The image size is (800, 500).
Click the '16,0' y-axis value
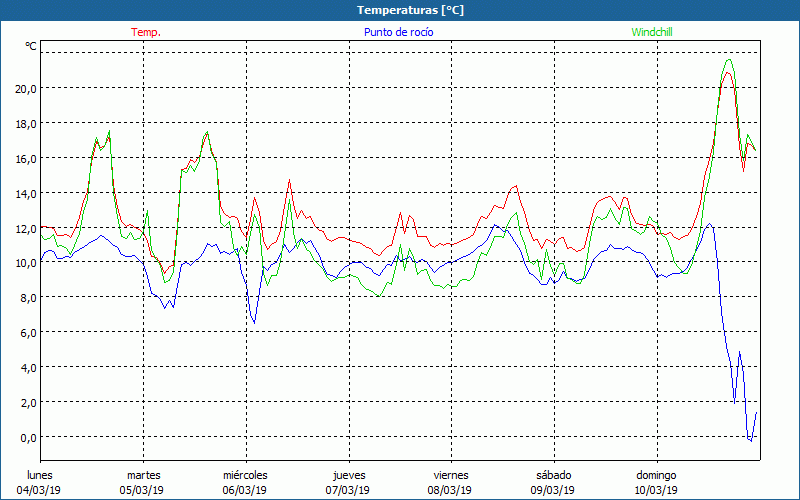26,159
